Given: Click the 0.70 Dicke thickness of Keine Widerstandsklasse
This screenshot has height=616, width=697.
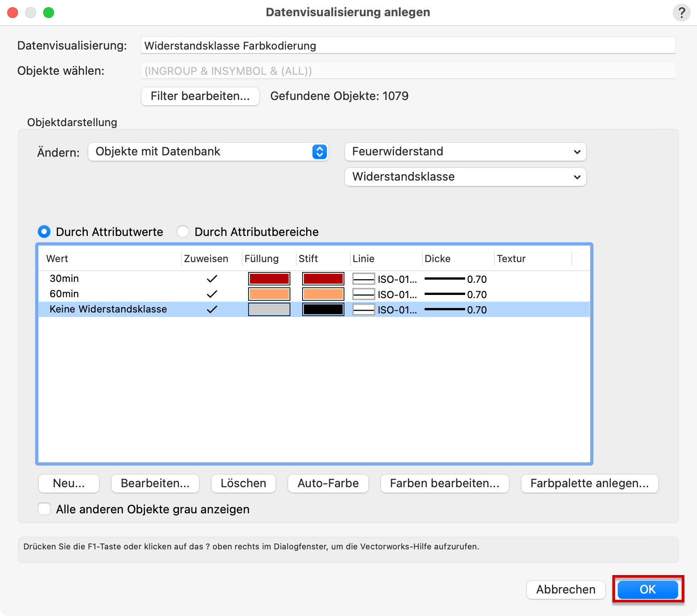Looking at the screenshot, I should 456,310.
